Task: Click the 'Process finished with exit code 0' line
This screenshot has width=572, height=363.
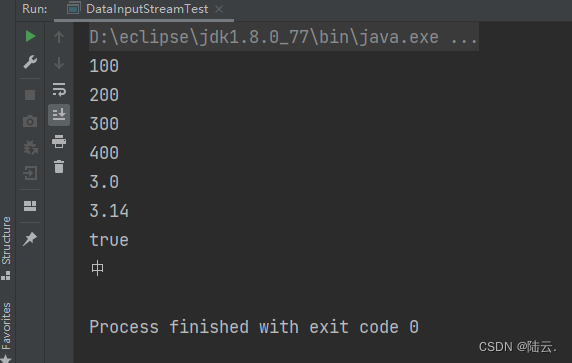Action: click(x=254, y=327)
